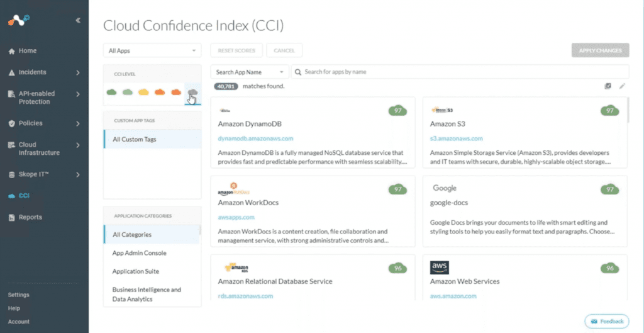
Task: Click the Apply Changes button
Action: click(600, 50)
